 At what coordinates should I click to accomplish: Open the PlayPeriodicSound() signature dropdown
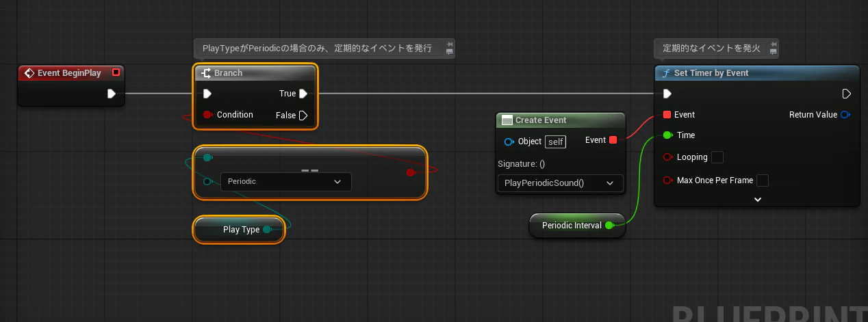point(559,183)
